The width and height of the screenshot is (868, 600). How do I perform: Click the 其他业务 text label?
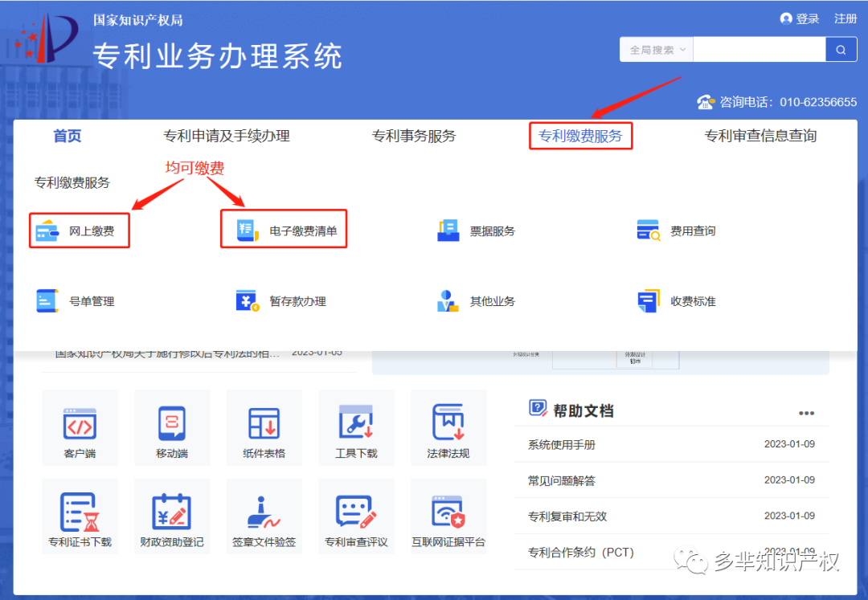[x=493, y=301]
